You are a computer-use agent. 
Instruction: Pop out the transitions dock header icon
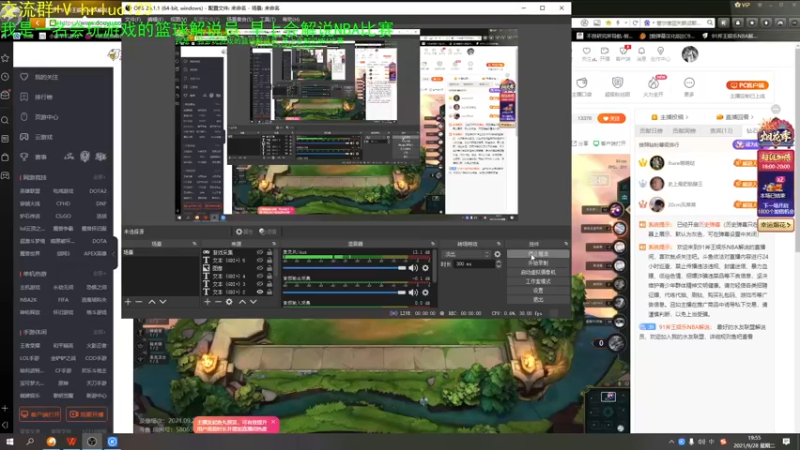498,244
